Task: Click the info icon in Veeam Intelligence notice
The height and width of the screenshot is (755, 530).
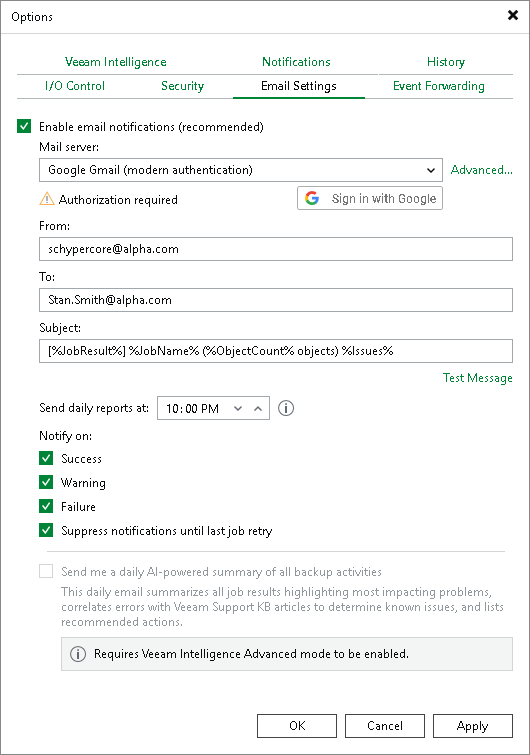Action: pyautogui.click(x=78, y=654)
